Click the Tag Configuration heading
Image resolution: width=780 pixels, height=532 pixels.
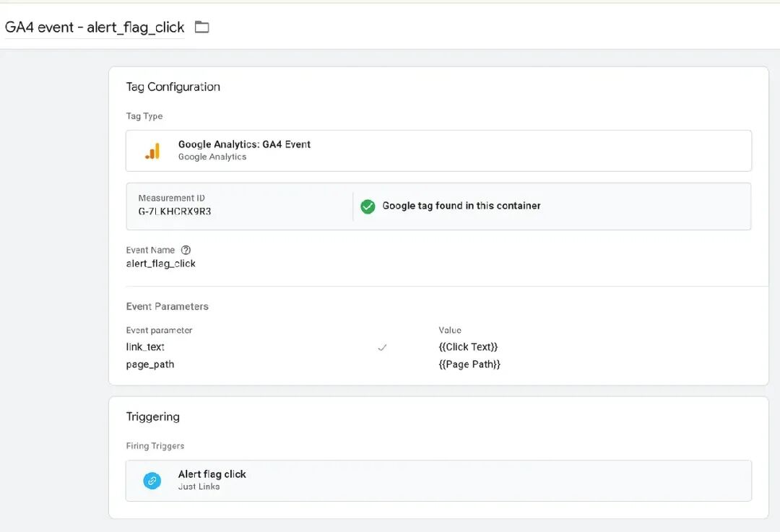click(173, 87)
